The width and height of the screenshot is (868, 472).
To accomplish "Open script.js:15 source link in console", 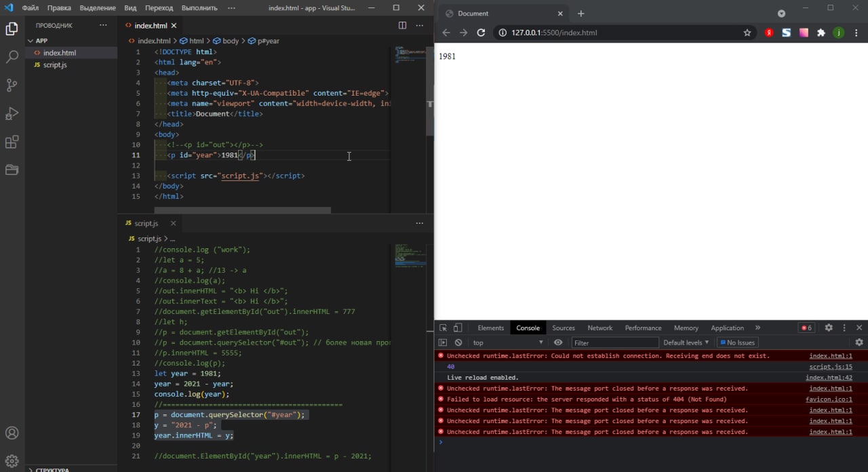I will click(x=831, y=367).
